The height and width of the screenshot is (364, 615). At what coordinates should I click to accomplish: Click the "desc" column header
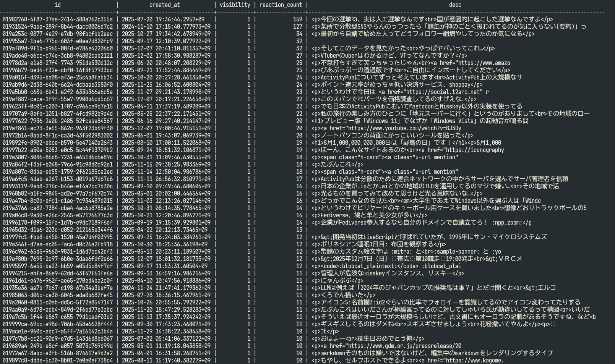click(455, 5)
